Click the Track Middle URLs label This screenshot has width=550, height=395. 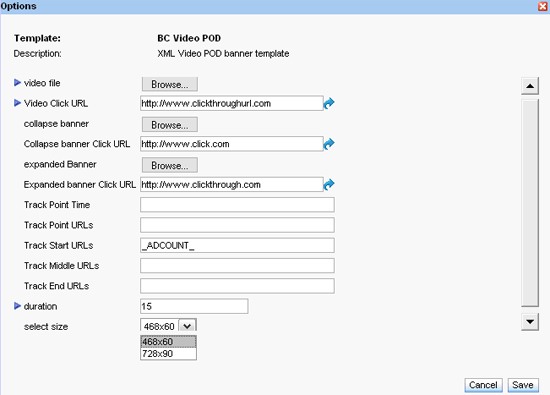61,266
